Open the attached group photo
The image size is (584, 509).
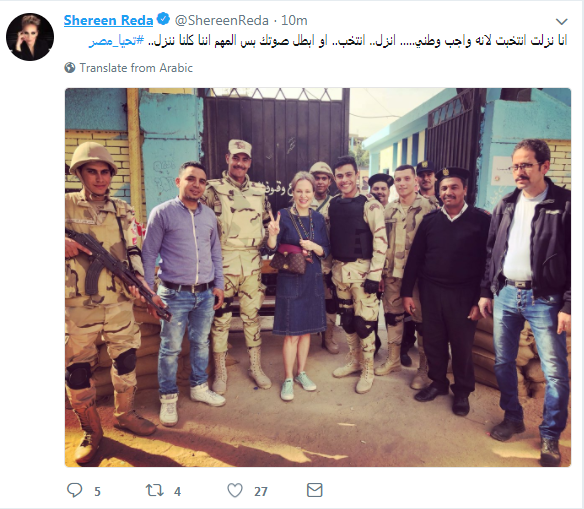pos(318,277)
